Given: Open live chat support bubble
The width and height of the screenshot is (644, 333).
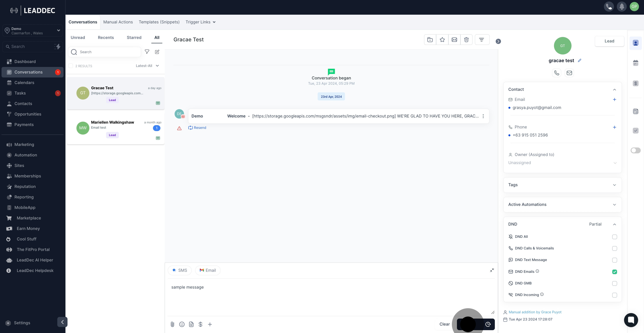Looking at the screenshot, I should point(631,320).
